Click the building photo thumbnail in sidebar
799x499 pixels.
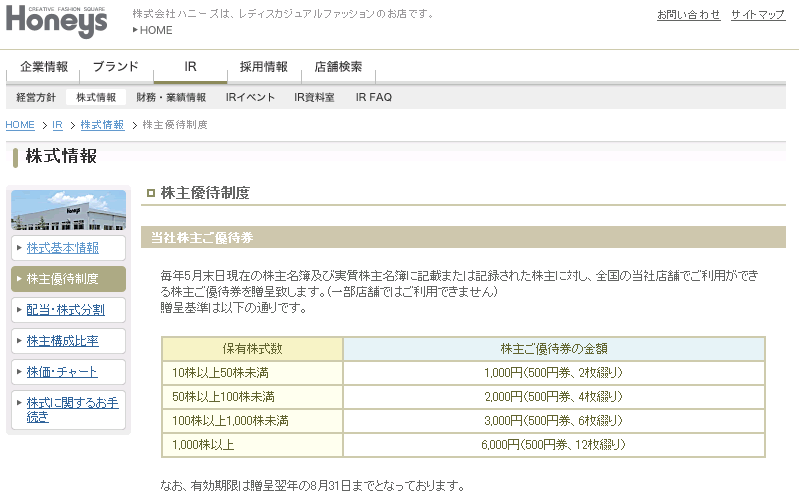tap(68, 210)
